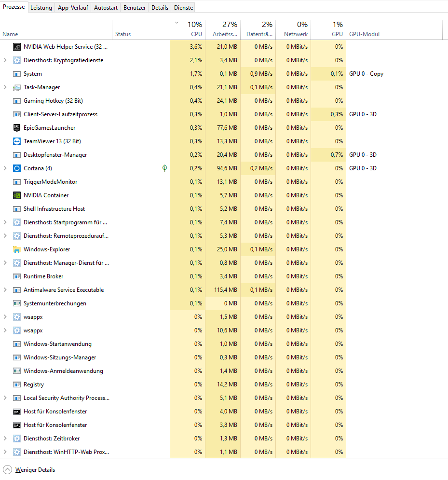
Task: Click the 3,6% CPU cell
Action: click(188, 47)
